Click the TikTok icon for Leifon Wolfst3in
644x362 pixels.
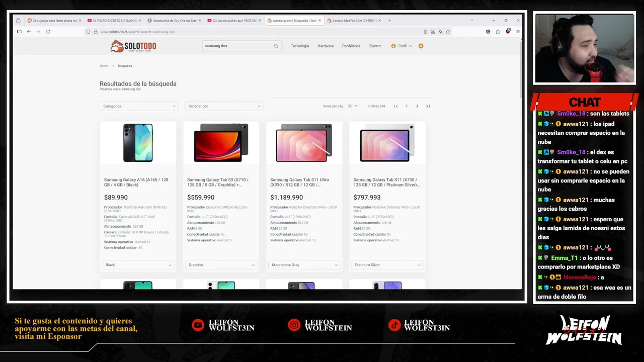[394, 325]
